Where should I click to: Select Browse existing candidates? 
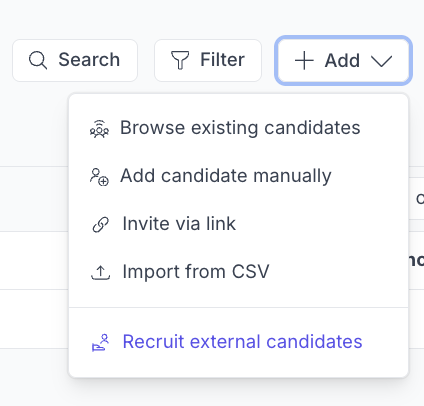(x=238, y=128)
